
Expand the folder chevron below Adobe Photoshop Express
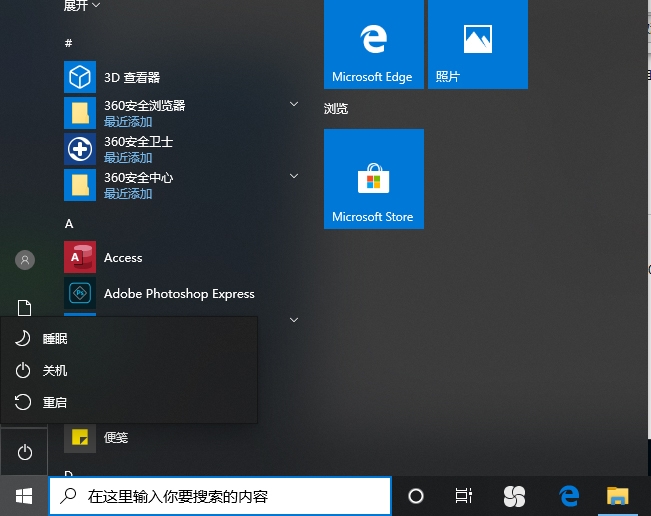tap(294, 320)
